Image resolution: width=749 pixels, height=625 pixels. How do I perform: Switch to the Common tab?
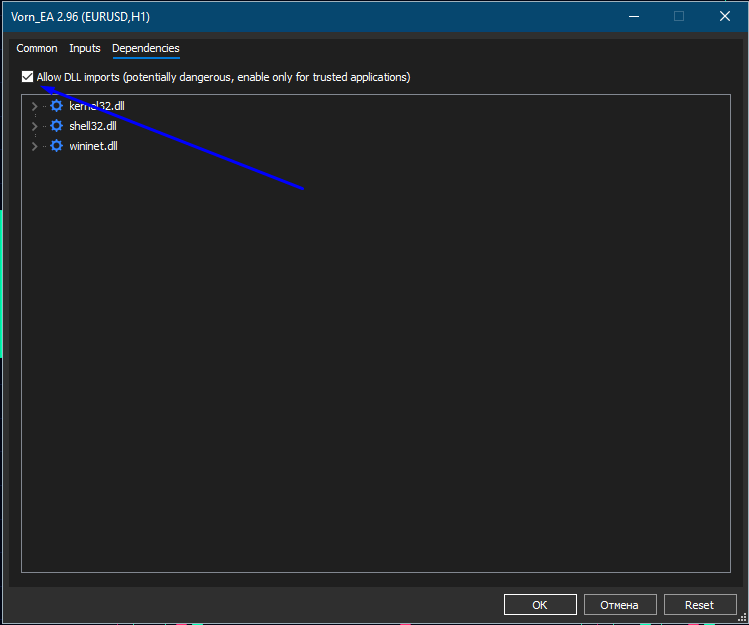[x=37, y=48]
